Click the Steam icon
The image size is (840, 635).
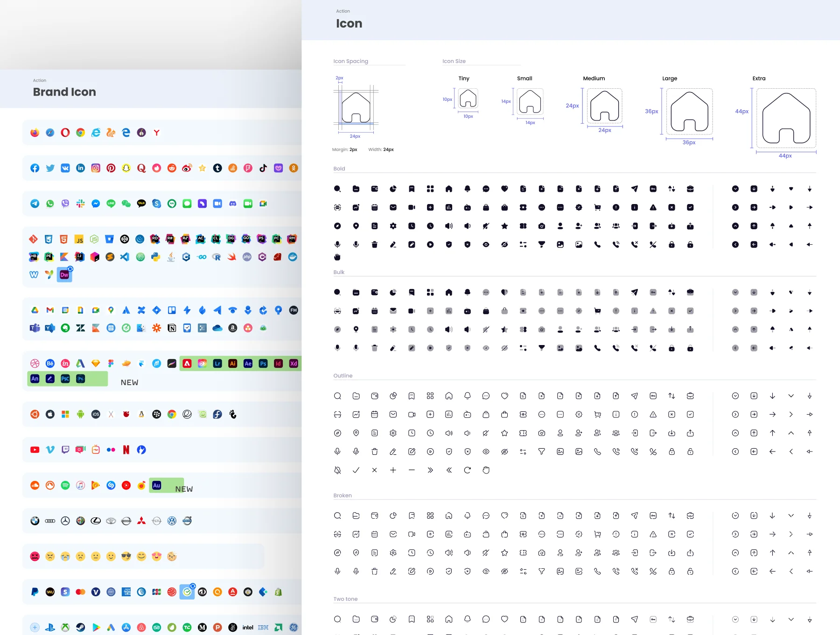(81, 627)
